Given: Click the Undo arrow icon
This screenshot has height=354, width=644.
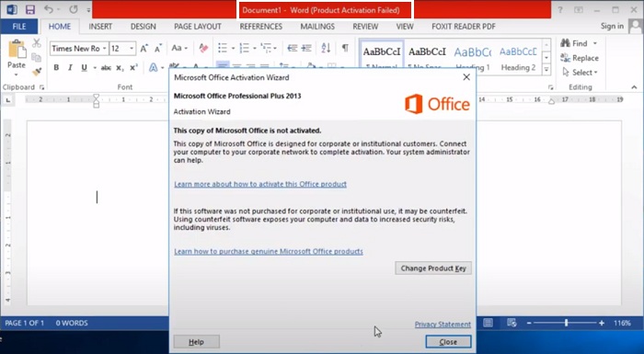Looking at the screenshot, I should [x=49, y=9].
